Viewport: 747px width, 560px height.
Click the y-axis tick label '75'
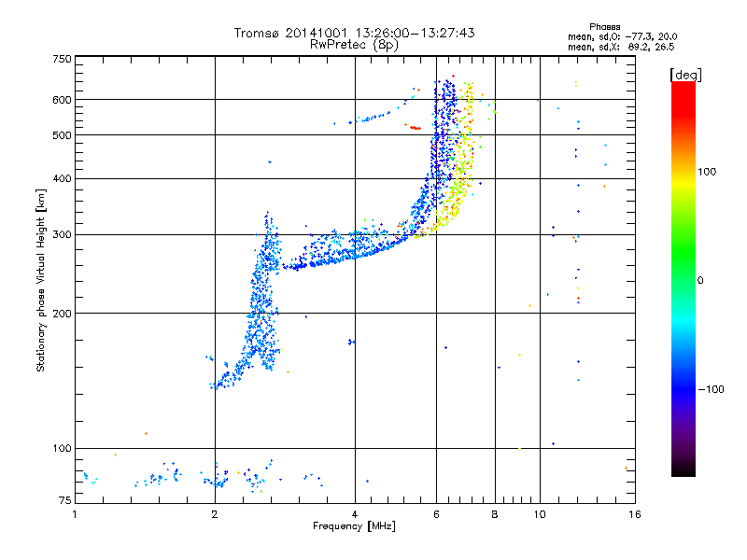point(65,500)
